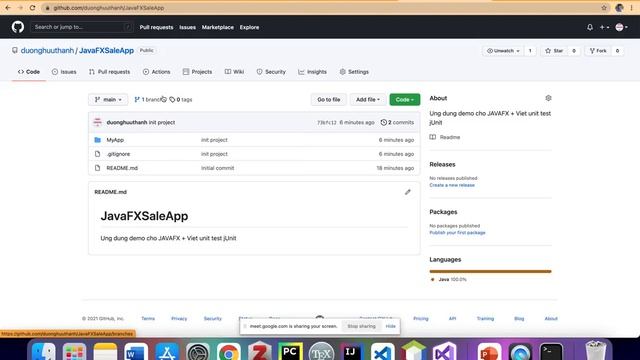The image size is (640, 360).
Task: Expand the green Code dropdown
Action: (x=404, y=100)
